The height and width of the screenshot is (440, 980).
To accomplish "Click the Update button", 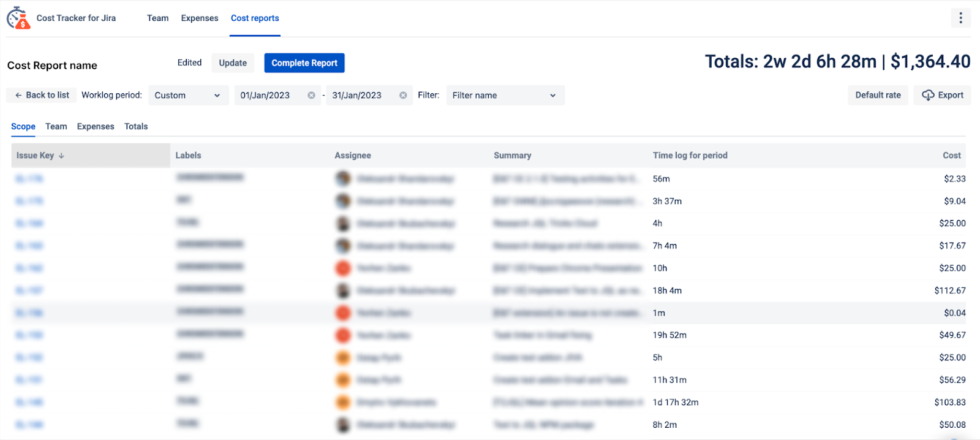I will [233, 63].
